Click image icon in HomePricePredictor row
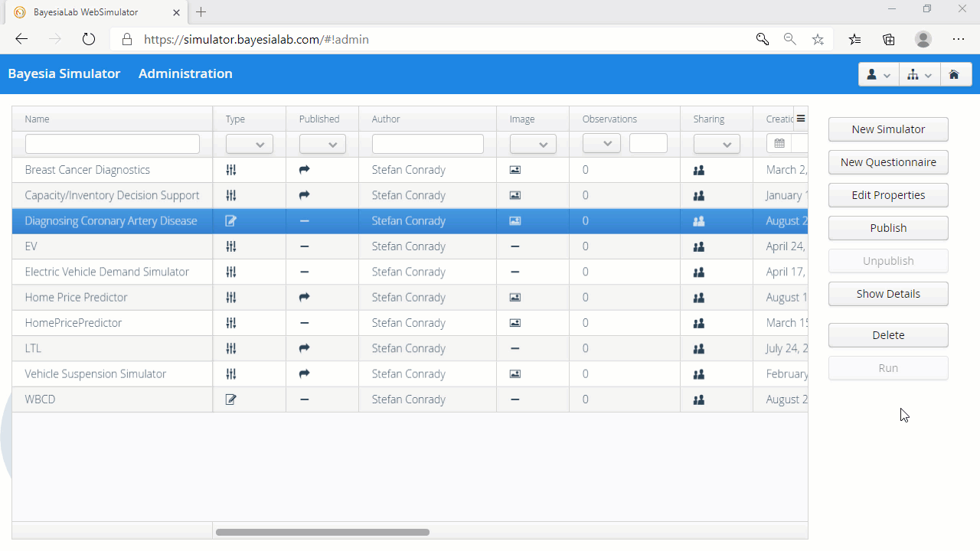This screenshot has height=551, width=980. [515, 323]
